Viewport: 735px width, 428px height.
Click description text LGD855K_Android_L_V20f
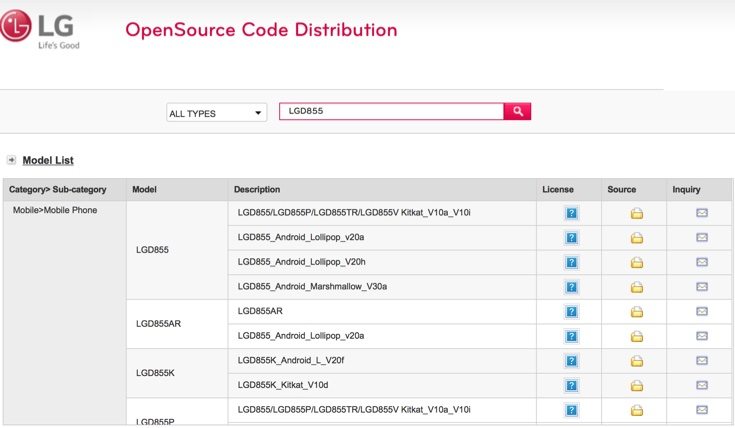pyautogui.click(x=291, y=360)
